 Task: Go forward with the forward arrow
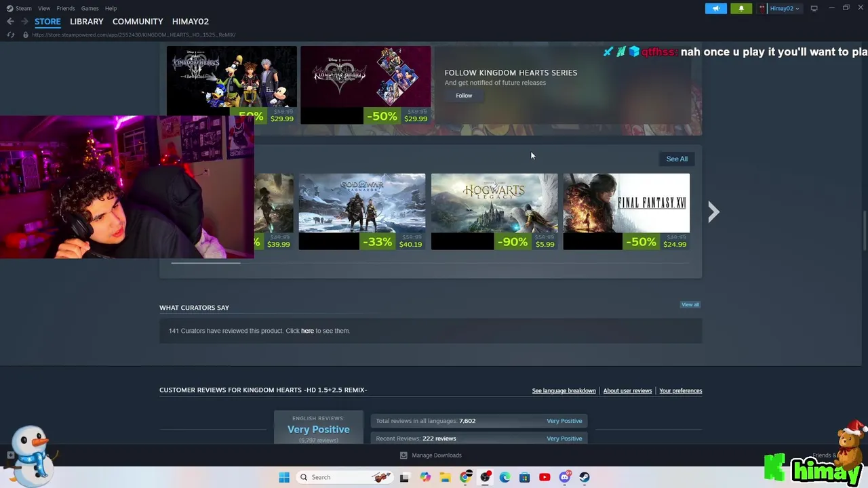pyautogui.click(x=24, y=22)
